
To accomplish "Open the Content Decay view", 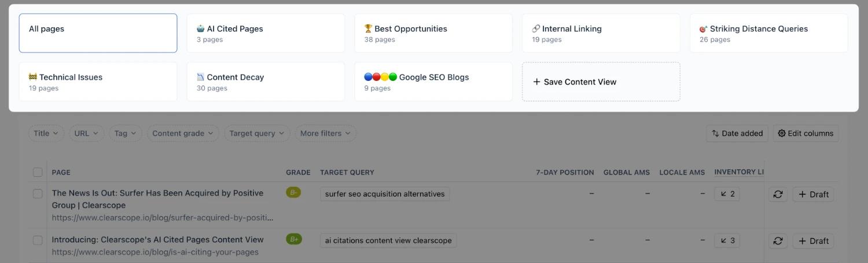I will pyautogui.click(x=266, y=82).
